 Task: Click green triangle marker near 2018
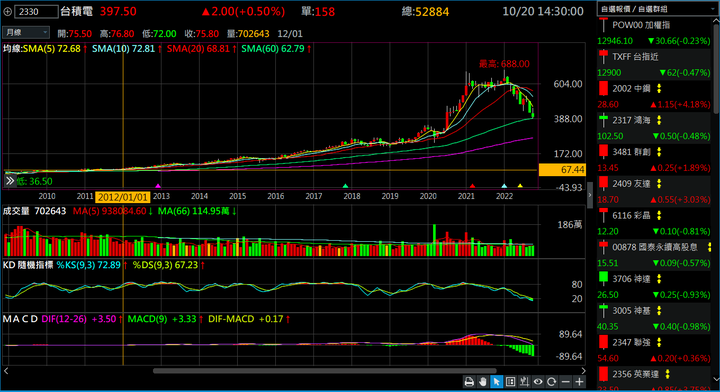click(345, 186)
